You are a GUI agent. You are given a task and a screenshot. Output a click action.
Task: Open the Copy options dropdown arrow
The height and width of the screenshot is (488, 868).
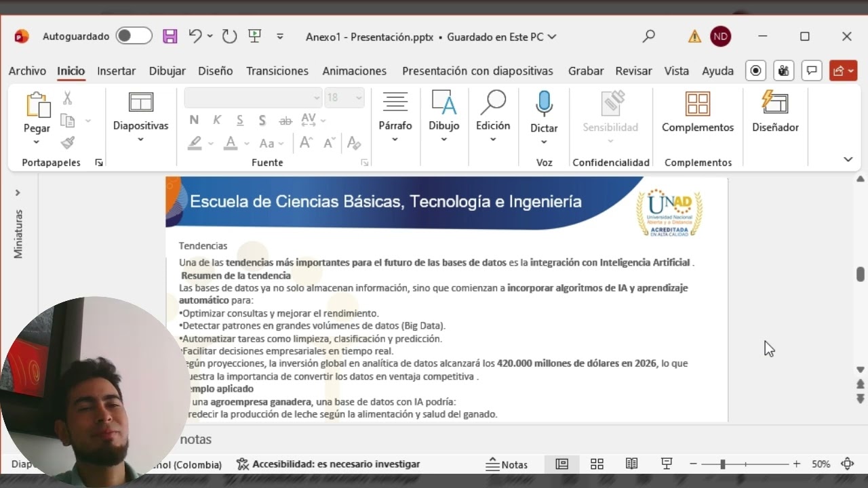(x=87, y=121)
